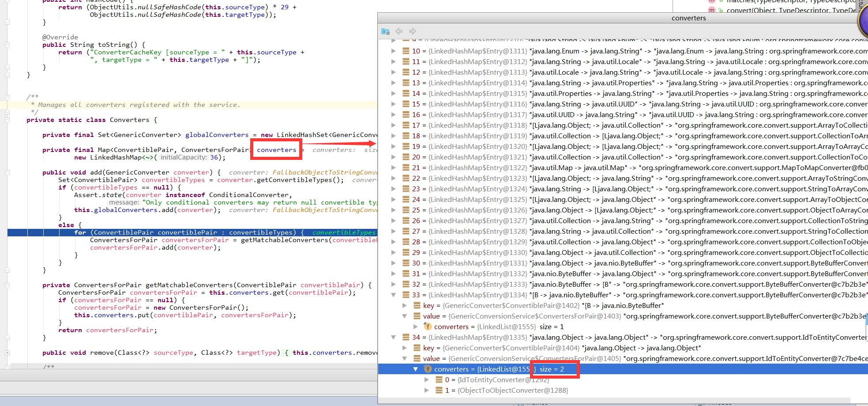This screenshot has width=868, height=406.
Task: Click 'converters' field name in Map declaration
Action: (277, 150)
